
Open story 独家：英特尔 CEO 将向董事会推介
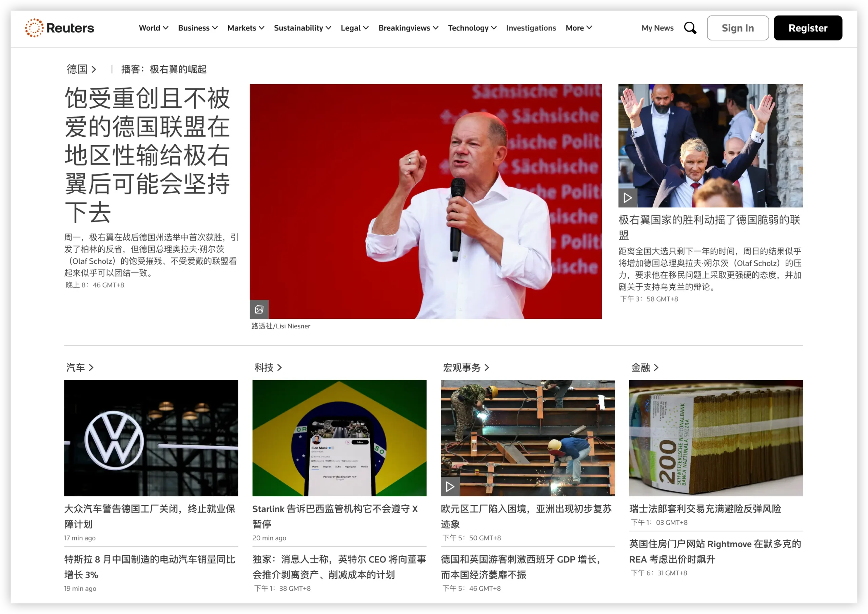tap(339, 567)
